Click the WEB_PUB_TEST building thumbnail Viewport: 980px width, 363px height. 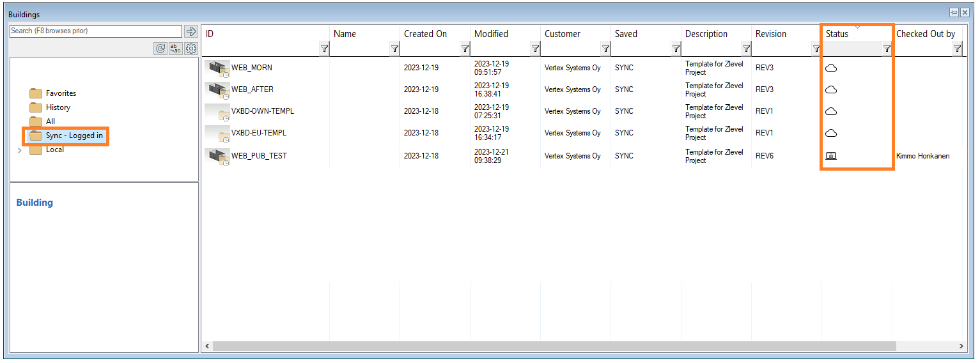point(217,156)
